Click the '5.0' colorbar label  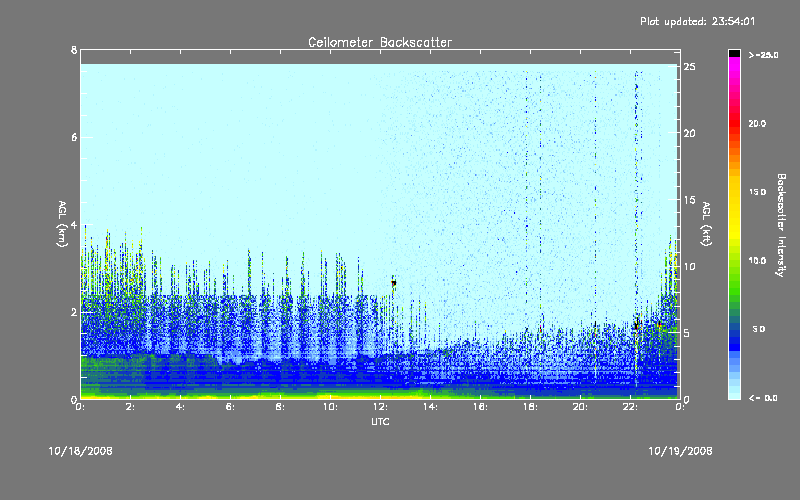(759, 329)
